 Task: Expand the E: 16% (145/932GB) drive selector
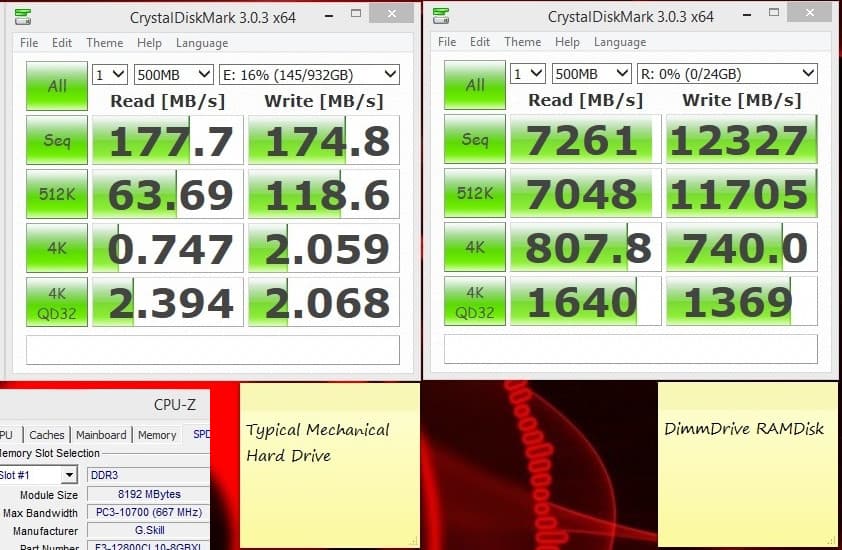[x=309, y=75]
